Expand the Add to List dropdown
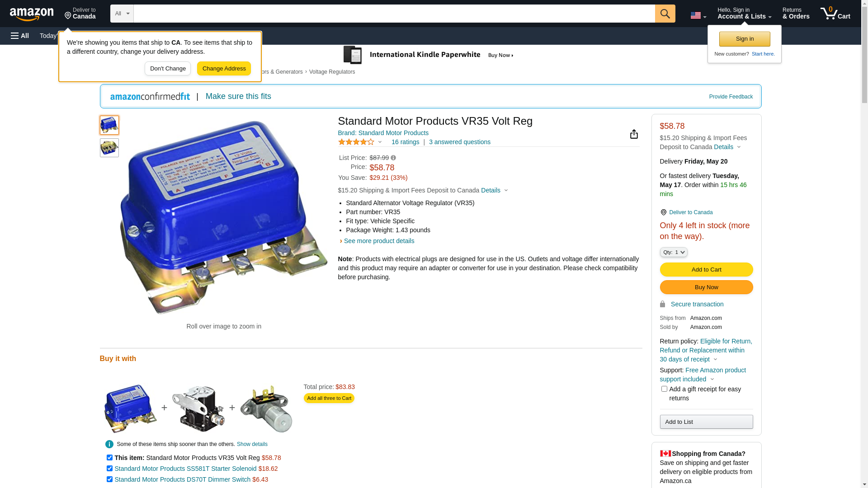The height and width of the screenshot is (488, 868). (706, 422)
